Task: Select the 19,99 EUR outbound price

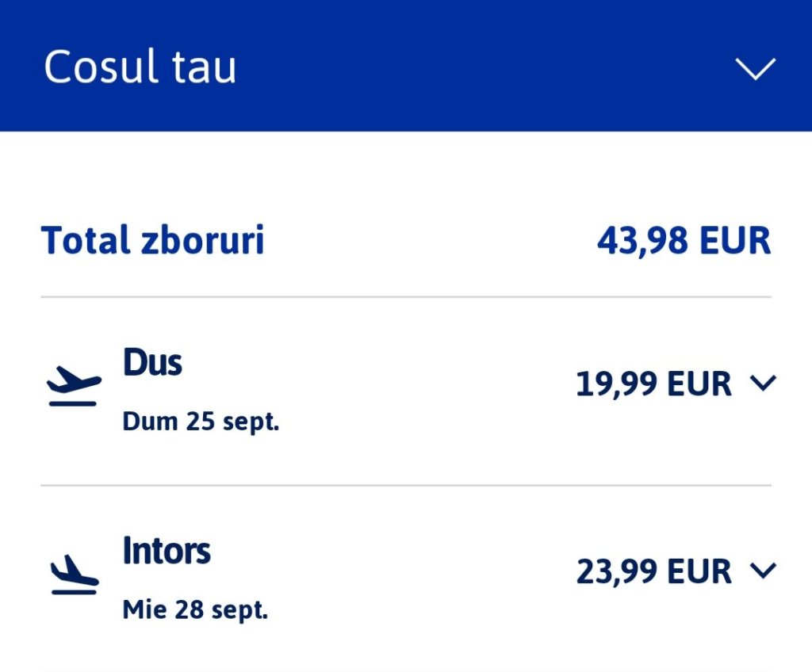Action: (x=653, y=384)
